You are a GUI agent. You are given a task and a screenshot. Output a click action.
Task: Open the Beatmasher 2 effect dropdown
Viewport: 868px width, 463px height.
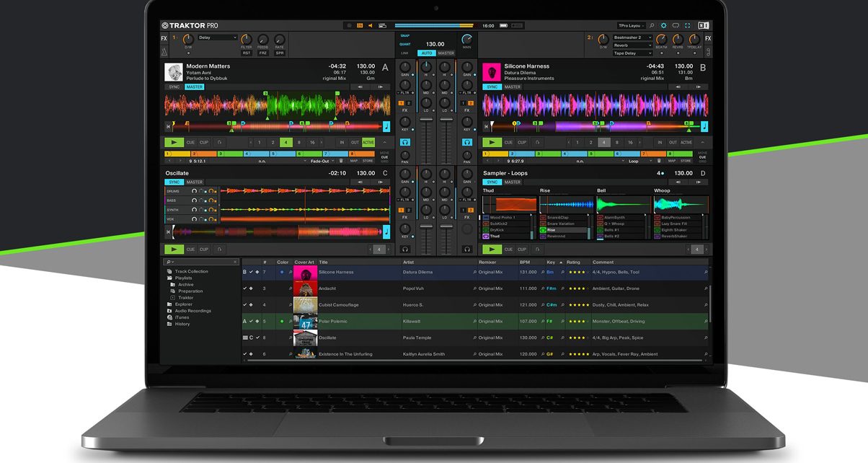coord(632,37)
